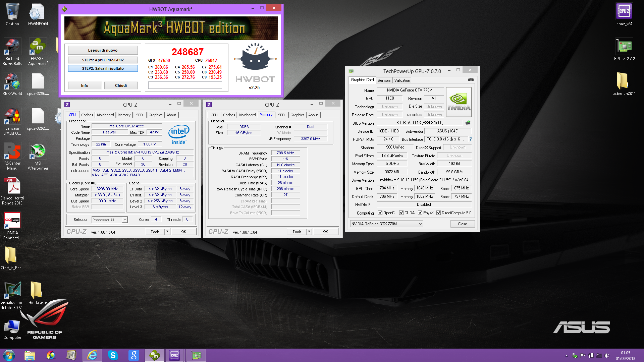
Task: Click Esegui di nuovo button
Action: (x=103, y=50)
